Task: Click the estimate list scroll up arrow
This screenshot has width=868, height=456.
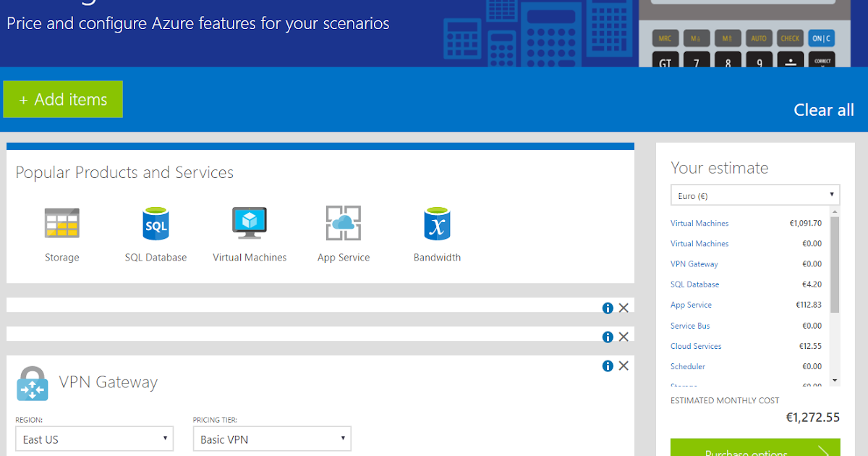Action: pyautogui.click(x=835, y=211)
